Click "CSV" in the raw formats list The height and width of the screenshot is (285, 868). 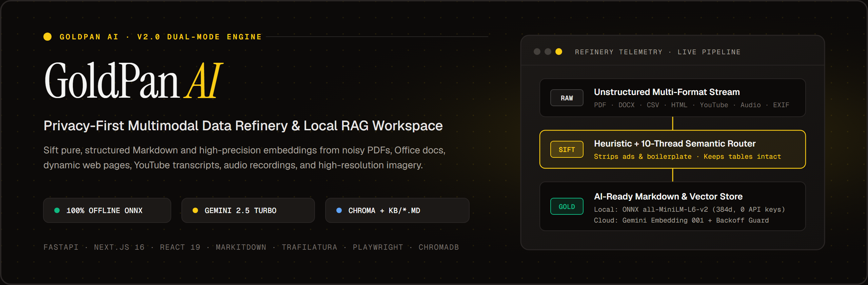click(x=653, y=105)
